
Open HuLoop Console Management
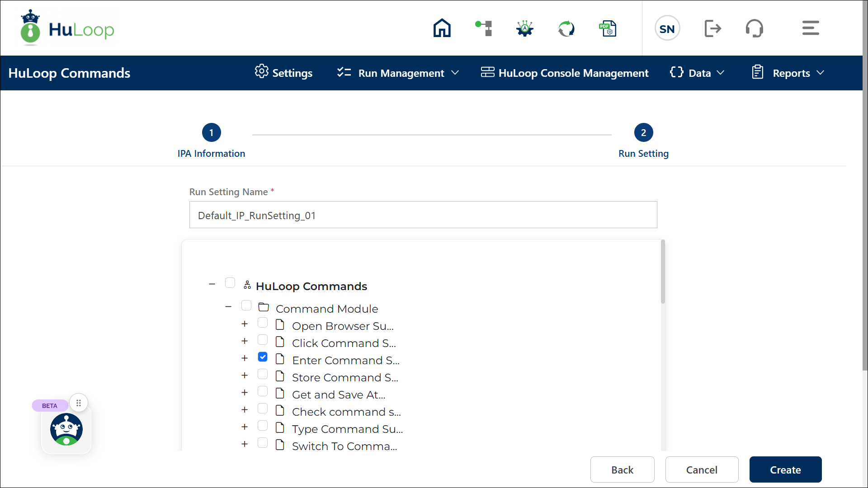tap(564, 73)
